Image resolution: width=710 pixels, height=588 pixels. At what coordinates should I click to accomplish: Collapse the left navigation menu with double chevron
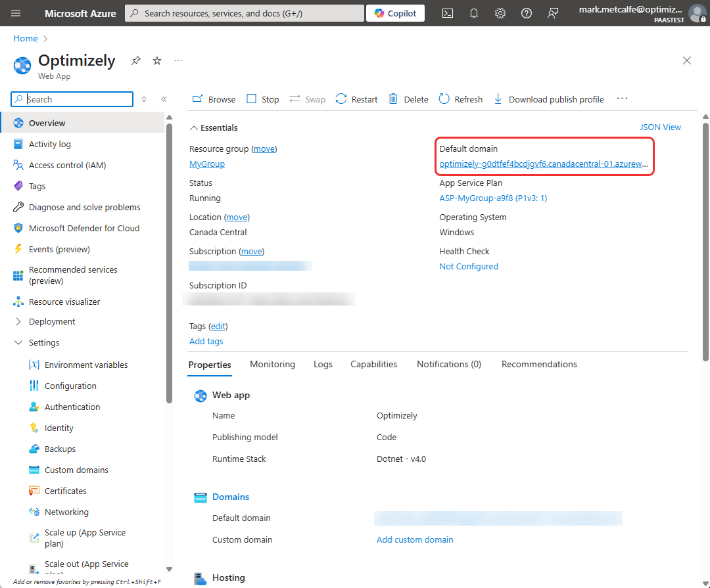[x=164, y=99]
